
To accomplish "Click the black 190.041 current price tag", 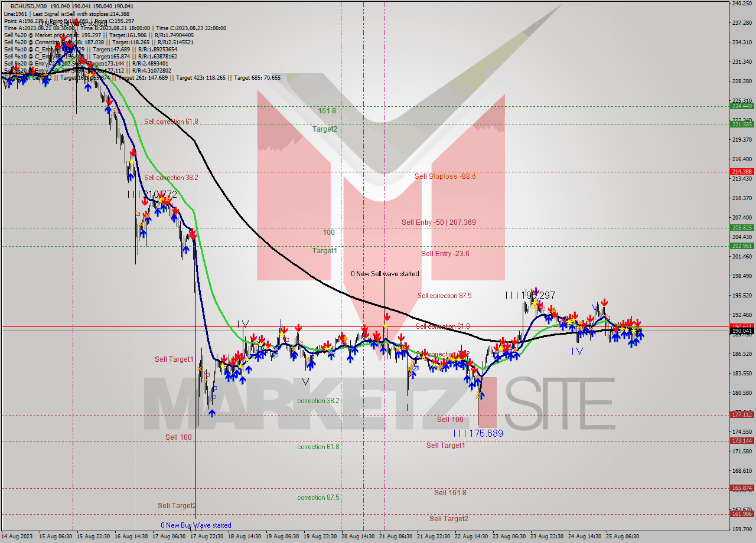I will pos(742,331).
